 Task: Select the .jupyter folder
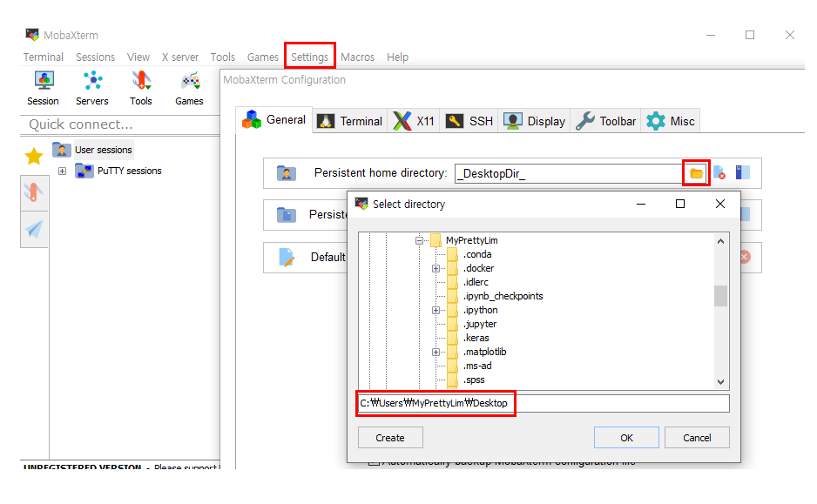[x=480, y=324]
